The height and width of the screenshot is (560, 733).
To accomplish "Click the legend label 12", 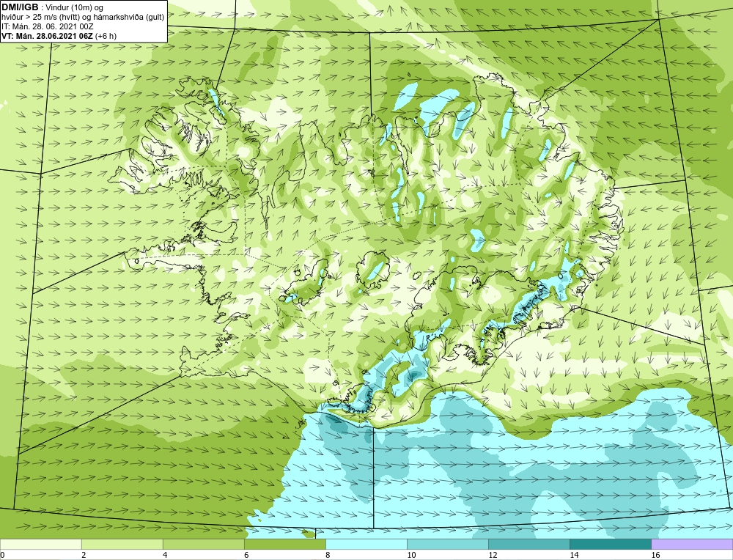I will (493, 555).
